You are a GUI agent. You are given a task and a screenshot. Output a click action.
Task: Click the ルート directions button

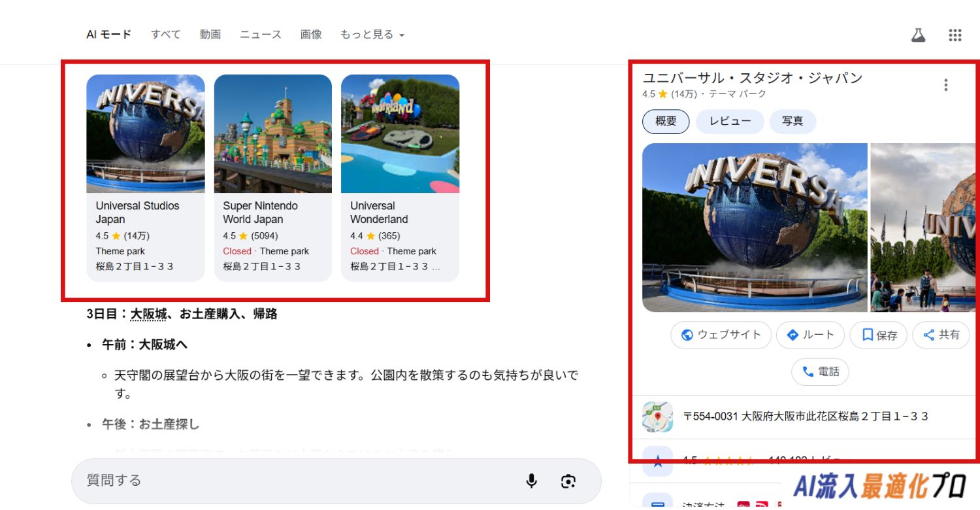coord(810,335)
